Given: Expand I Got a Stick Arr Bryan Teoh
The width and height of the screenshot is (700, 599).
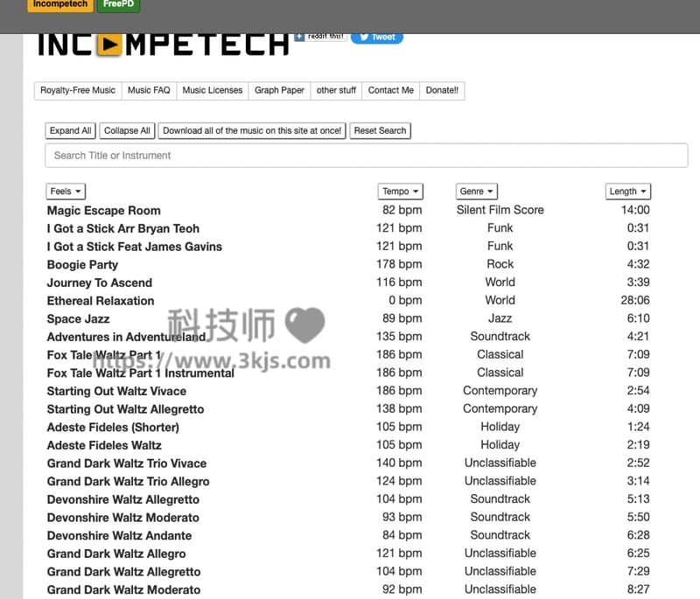Looking at the screenshot, I should click(x=123, y=229).
